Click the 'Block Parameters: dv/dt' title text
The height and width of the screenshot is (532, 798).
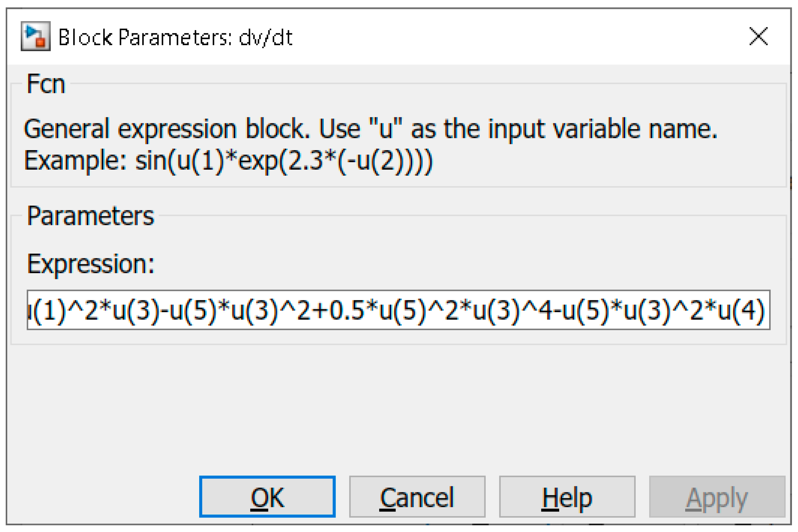click(x=175, y=37)
